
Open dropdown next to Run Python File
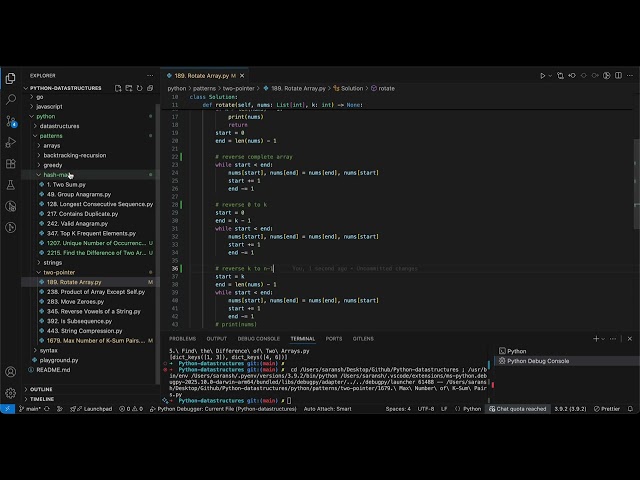550,76
